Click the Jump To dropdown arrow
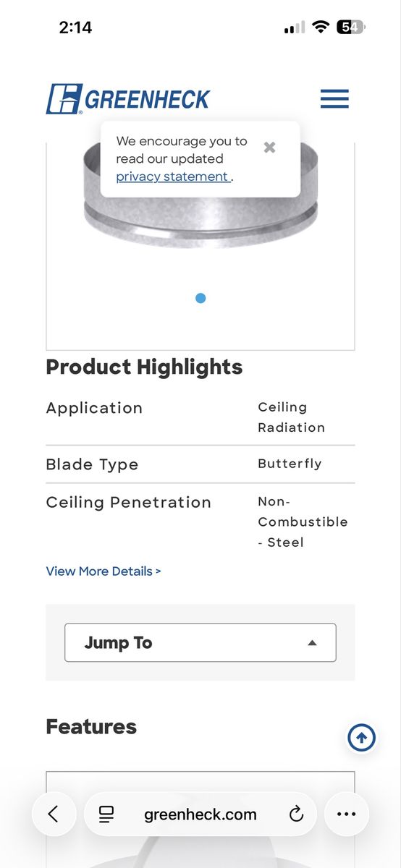The height and width of the screenshot is (868, 401). pyautogui.click(x=312, y=642)
